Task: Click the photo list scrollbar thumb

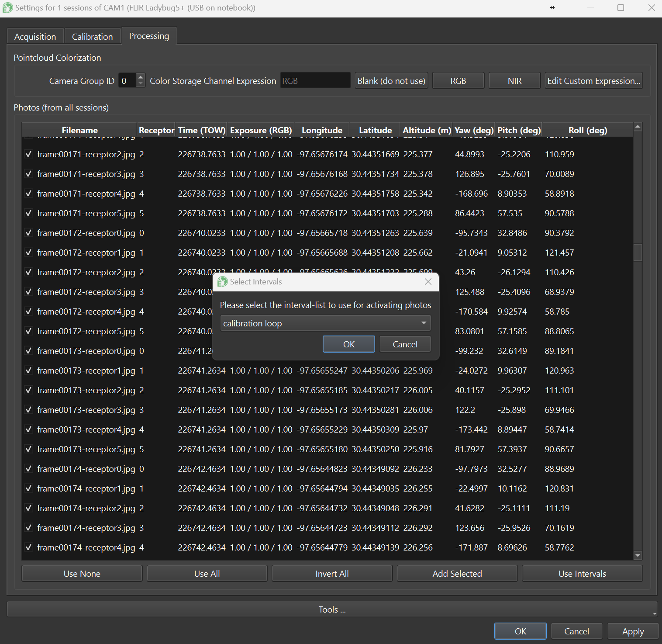Action: 638,253
